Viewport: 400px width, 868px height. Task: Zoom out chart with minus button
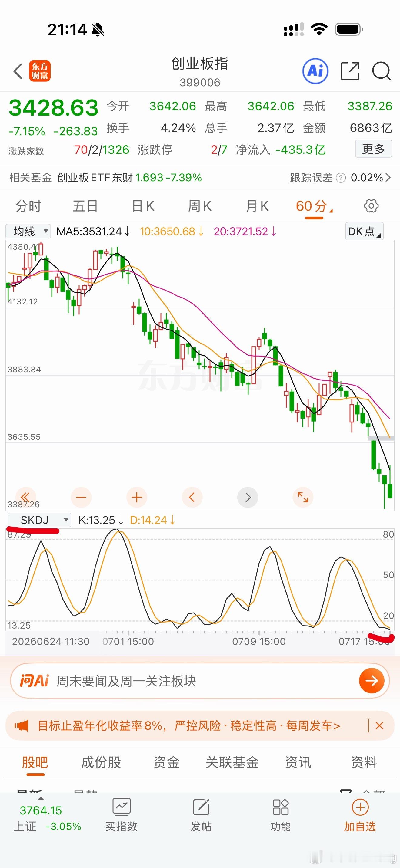[81, 497]
